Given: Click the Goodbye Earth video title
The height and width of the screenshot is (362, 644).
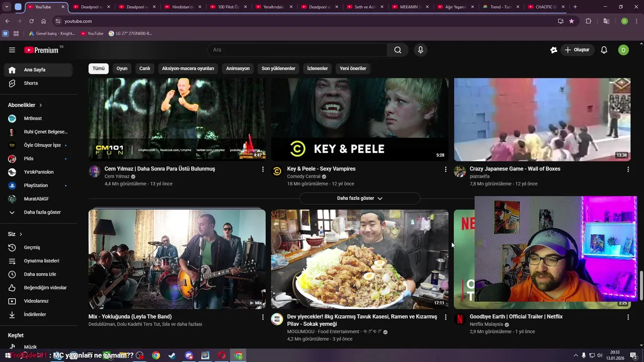Looking at the screenshot, I should 516,317.
